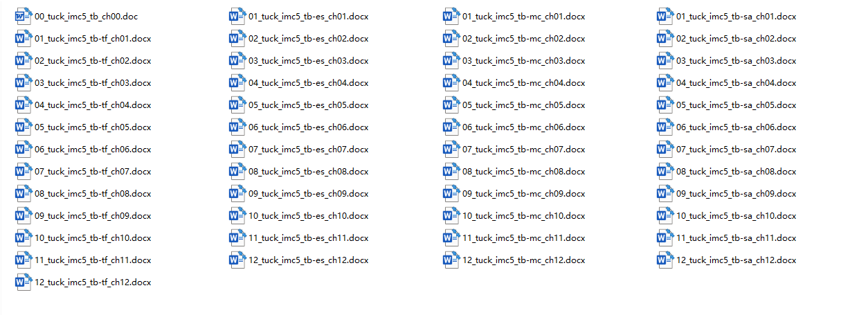Select the icon of 06_tuck_imc5_tb-es_ch06.docx

click(237, 127)
